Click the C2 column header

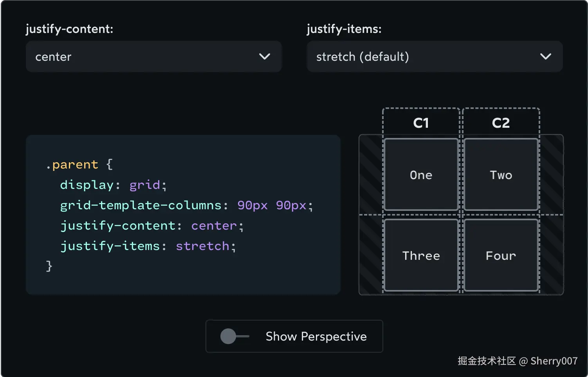coord(501,123)
